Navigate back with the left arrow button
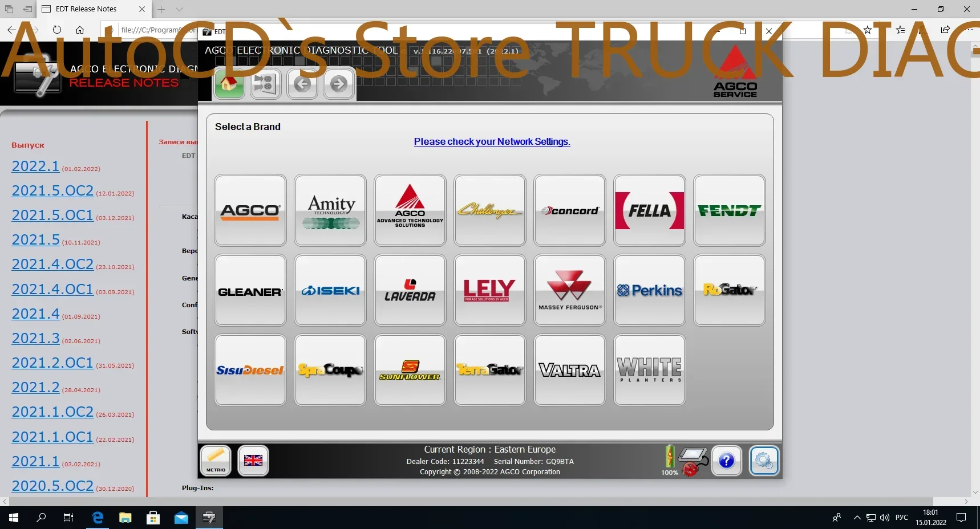The width and height of the screenshot is (980, 529). click(x=302, y=84)
